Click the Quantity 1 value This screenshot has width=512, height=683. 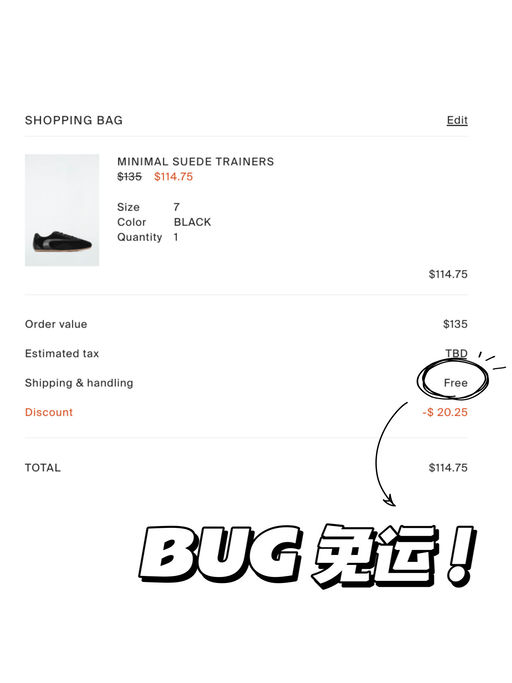tap(176, 237)
